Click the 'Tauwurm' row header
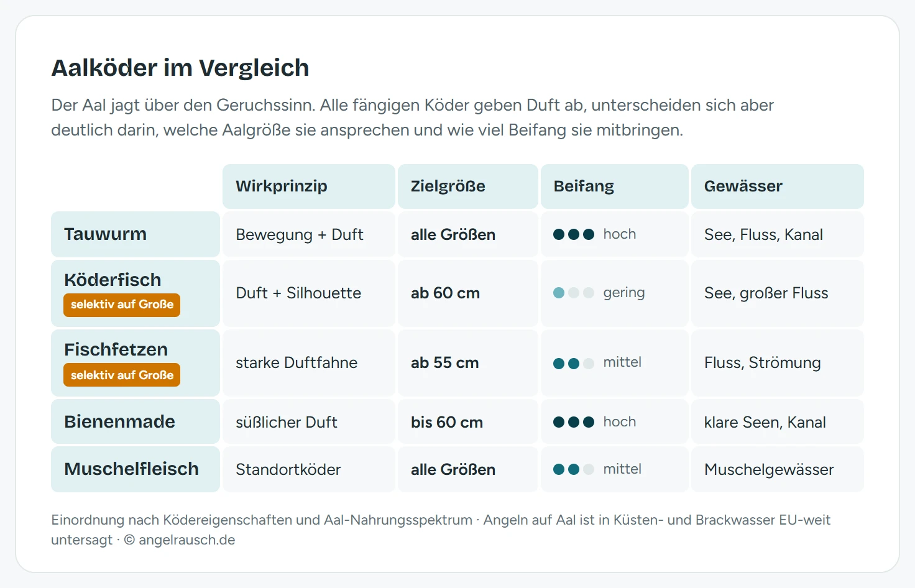The height and width of the screenshot is (588, 915). (136, 234)
